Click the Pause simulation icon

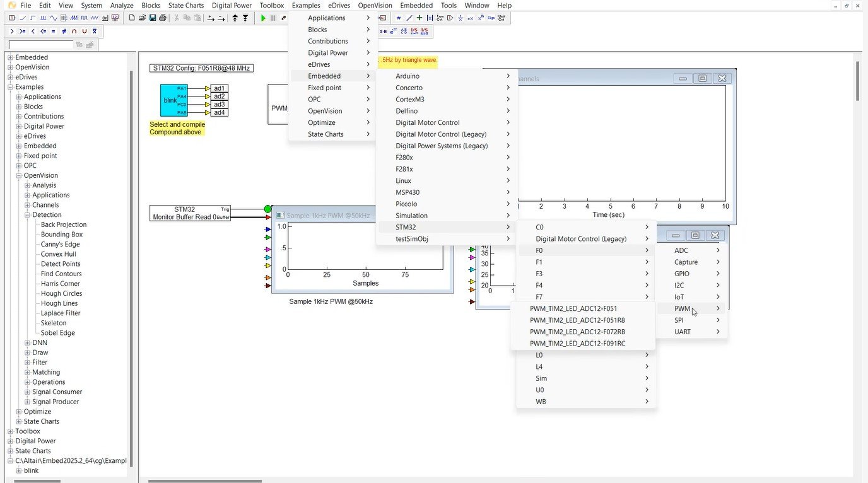click(273, 18)
